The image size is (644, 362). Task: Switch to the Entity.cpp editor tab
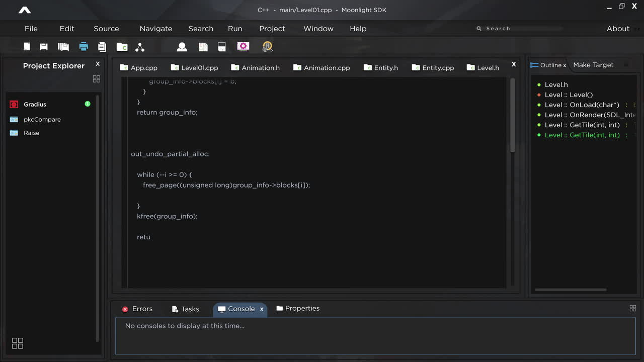pyautogui.click(x=438, y=67)
